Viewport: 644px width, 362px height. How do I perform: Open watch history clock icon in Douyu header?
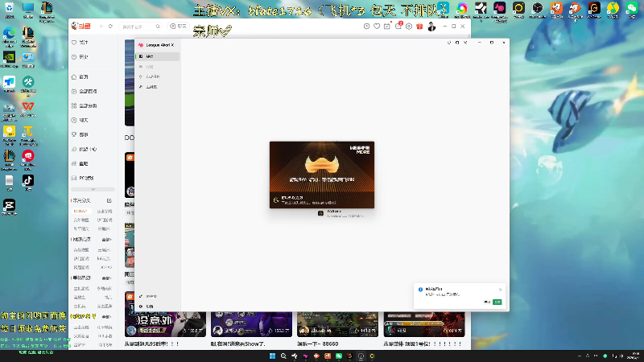367,27
